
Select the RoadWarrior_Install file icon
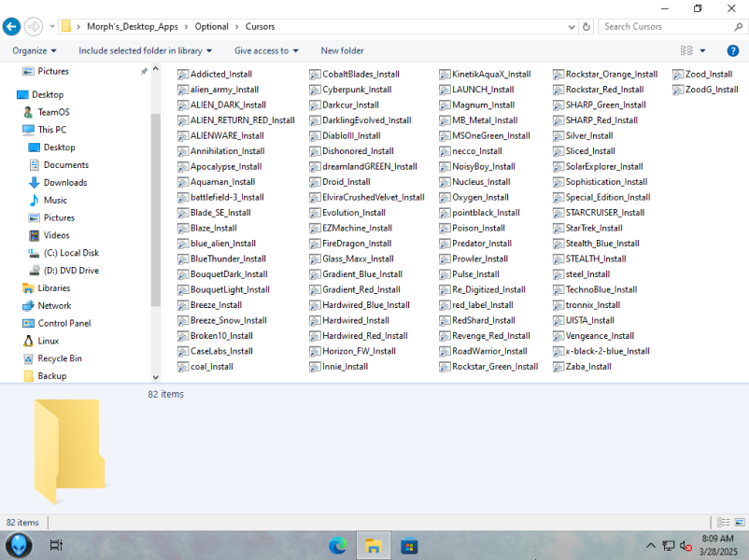pos(445,352)
